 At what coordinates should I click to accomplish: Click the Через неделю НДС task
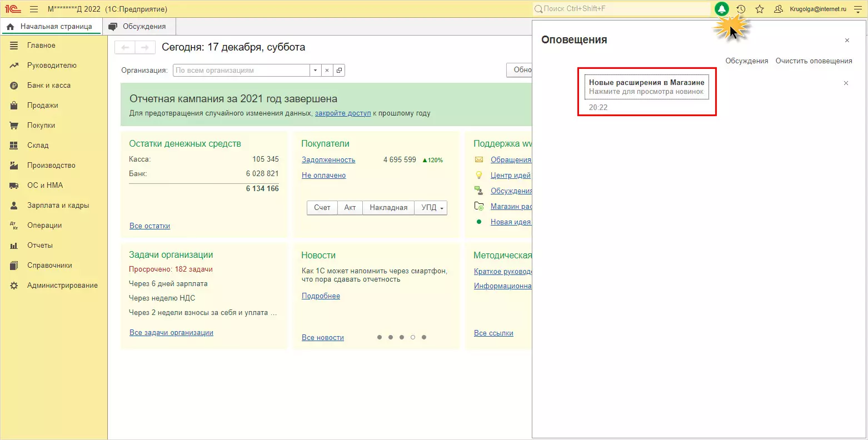[162, 298]
